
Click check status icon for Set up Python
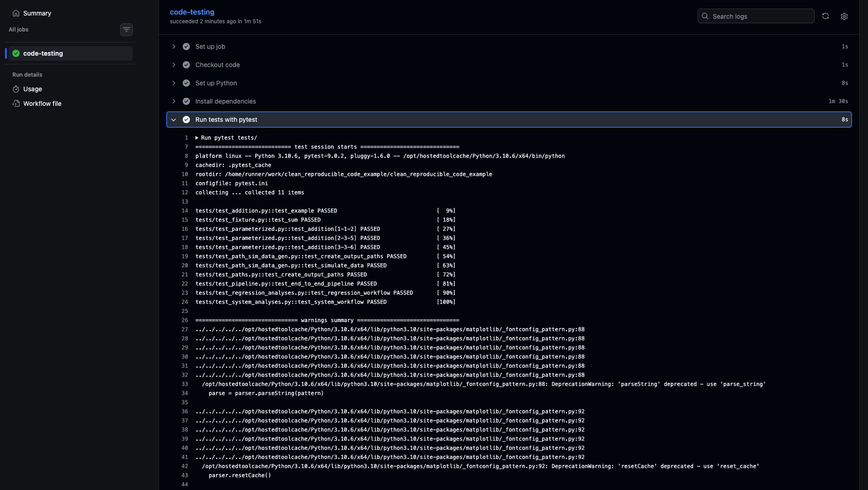[186, 83]
